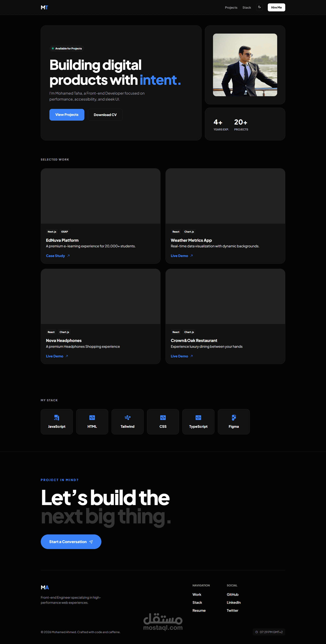Click the Weather Metrics App title
Image resolution: width=326 pixels, height=644 pixels.
pyautogui.click(x=191, y=240)
